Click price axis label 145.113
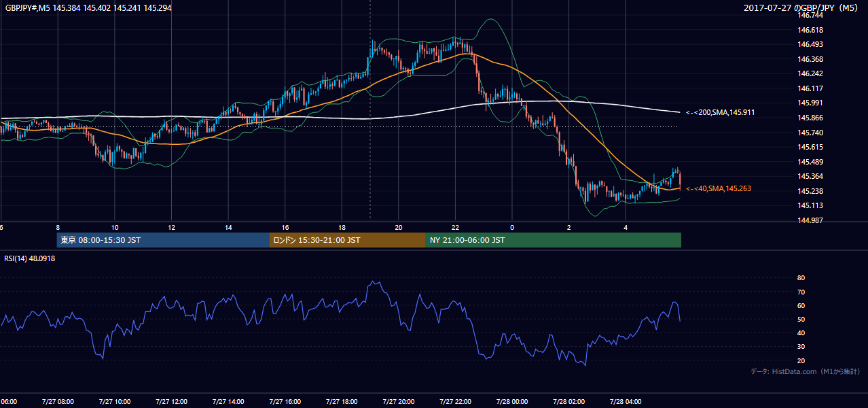Image resolution: width=868 pixels, height=408 pixels. click(810, 205)
